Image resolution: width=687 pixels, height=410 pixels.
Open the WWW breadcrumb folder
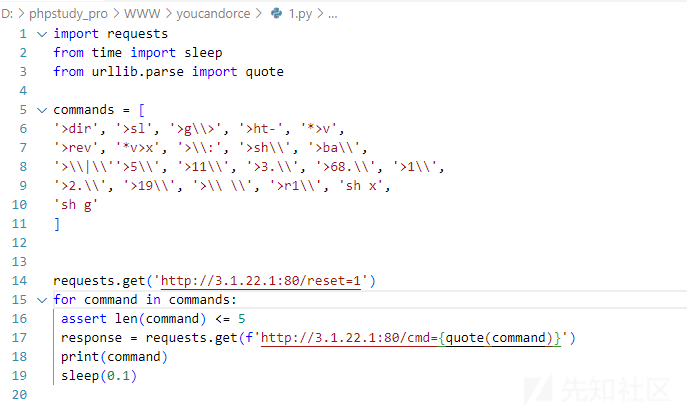point(142,14)
